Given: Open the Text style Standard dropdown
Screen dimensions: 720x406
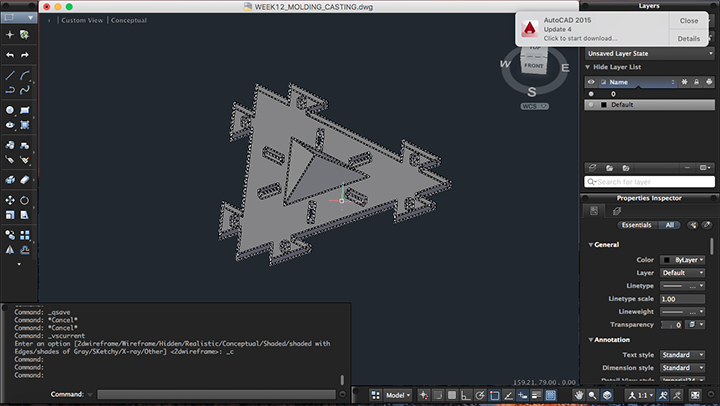Looking at the screenshot, I should pos(682,355).
